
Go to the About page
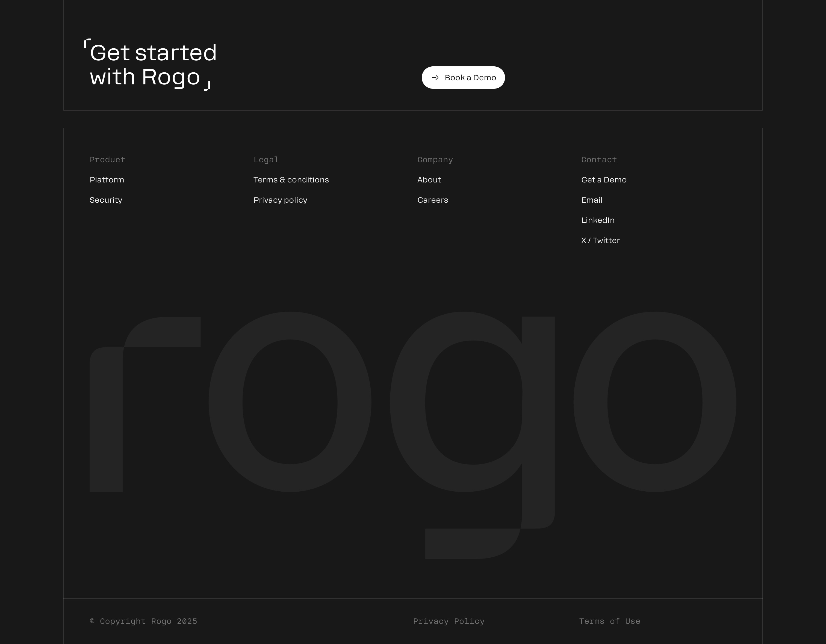pyautogui.click(x=429, y=180)
